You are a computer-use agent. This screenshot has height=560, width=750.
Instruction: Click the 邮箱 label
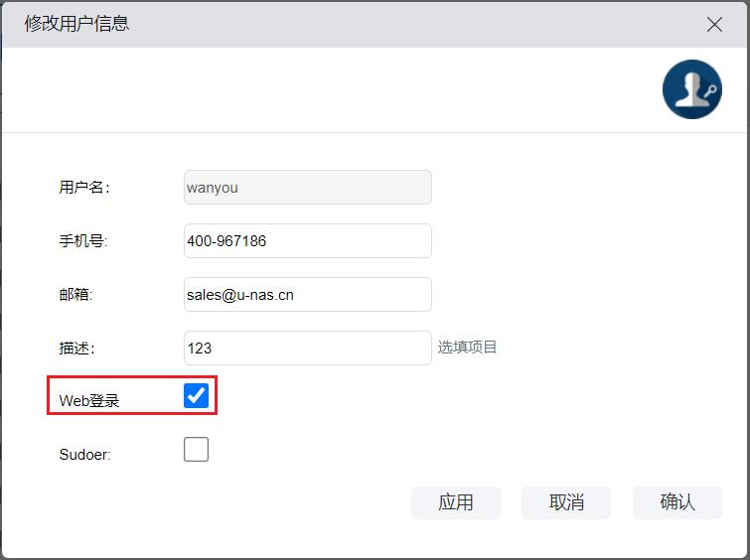tap(75, 295)
